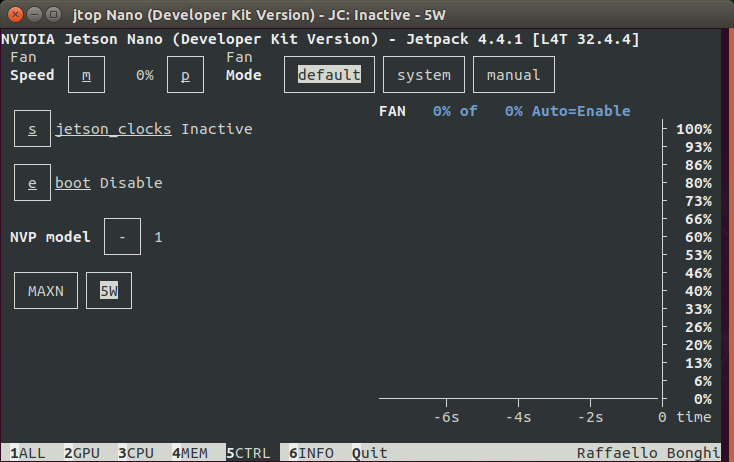Click the Auto=Enable fan status text
The height and width of the screenshot is (462, 734).
click(x=581, y=111)
